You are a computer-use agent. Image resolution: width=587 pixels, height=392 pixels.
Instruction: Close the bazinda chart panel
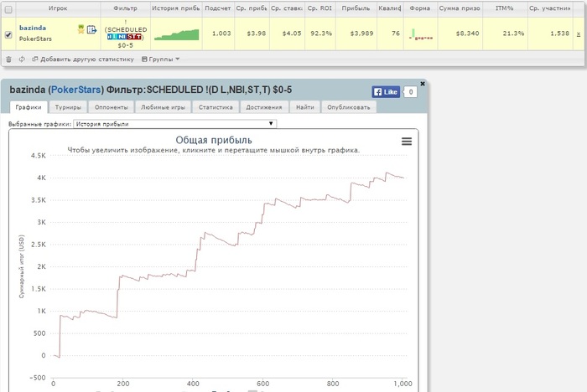tap(423, 84)
